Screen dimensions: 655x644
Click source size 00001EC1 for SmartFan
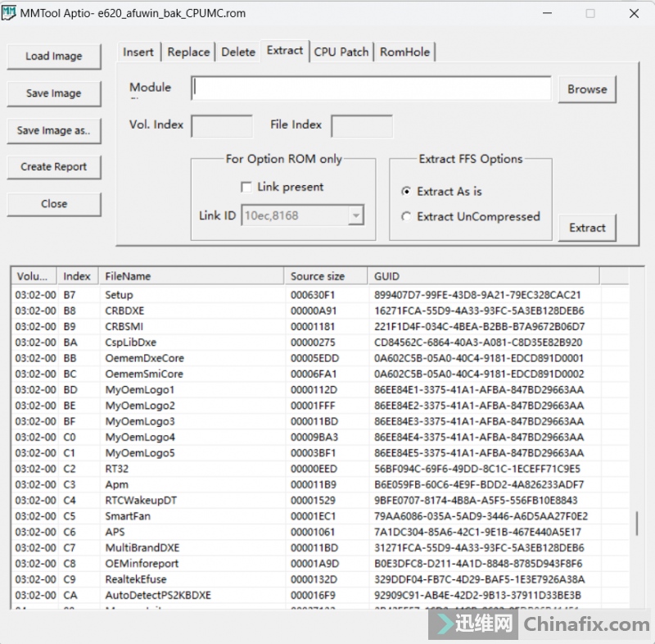tap(314, 516)
